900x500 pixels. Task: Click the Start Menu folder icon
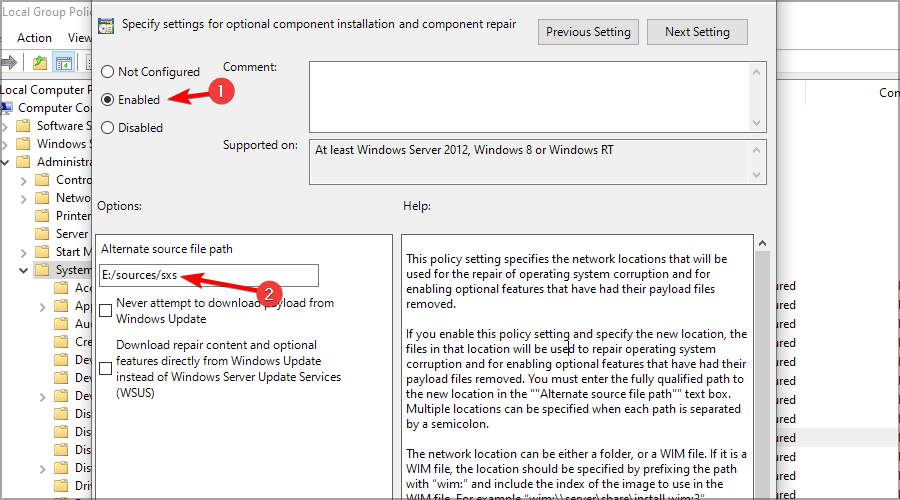pyautogui.click(x=42, y=251)
